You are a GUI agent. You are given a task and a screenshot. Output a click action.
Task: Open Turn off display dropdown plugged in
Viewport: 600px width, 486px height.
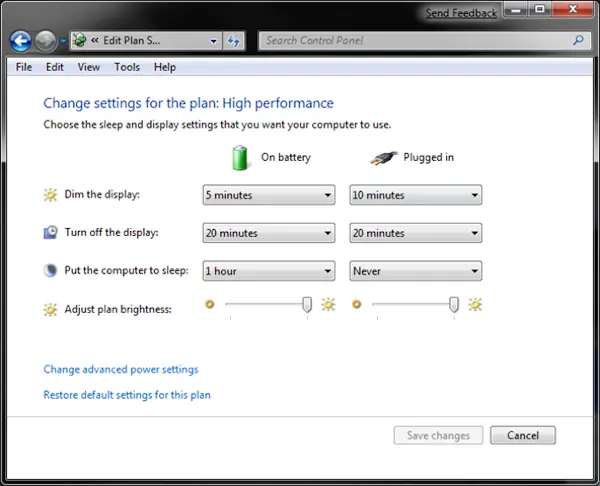click(x=416, y=233)
